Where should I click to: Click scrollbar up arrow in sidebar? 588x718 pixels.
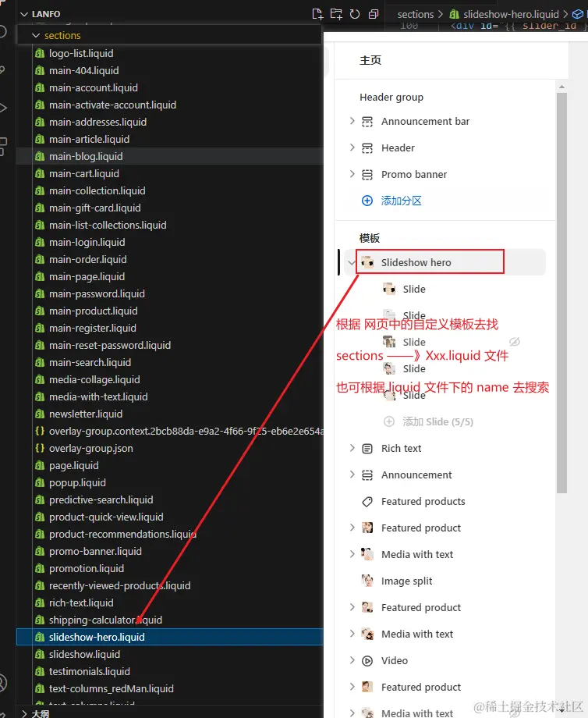(x=561, y=86)
